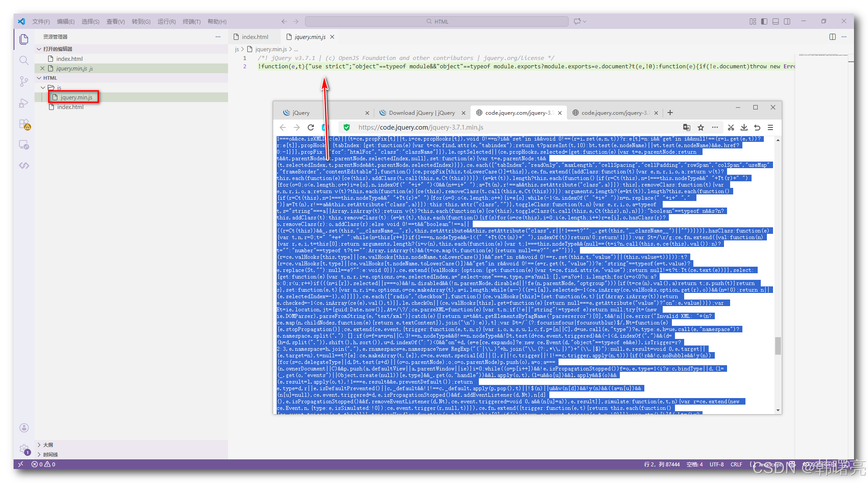Open the Search view in activity bar
This screenshot has height=483, width=868.
[24, 60]
